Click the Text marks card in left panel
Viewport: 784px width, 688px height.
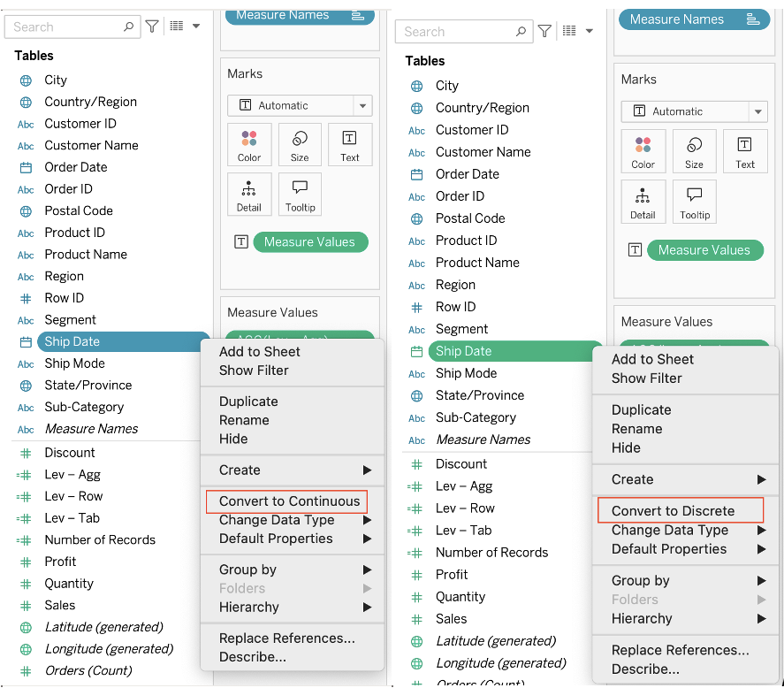tap(350, 144)
